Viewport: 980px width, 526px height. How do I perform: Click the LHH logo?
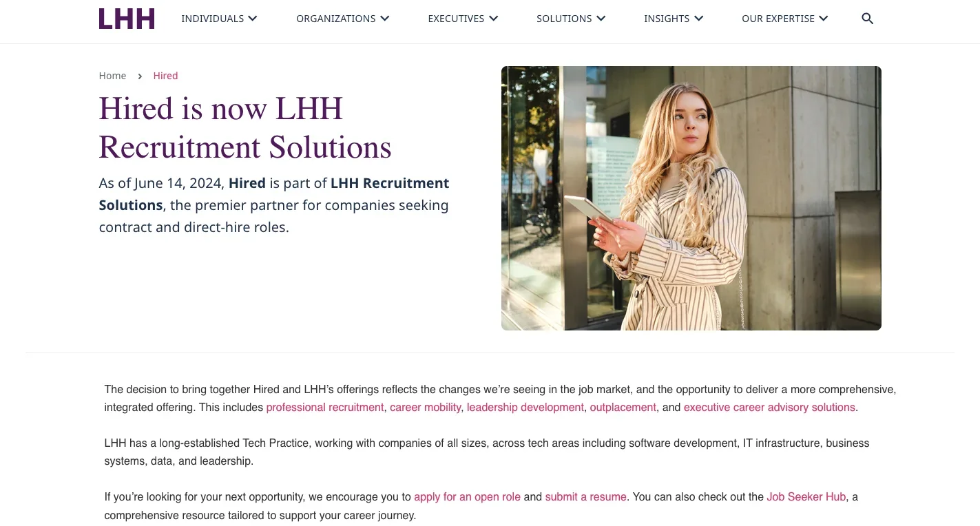[x=127, y=19]
